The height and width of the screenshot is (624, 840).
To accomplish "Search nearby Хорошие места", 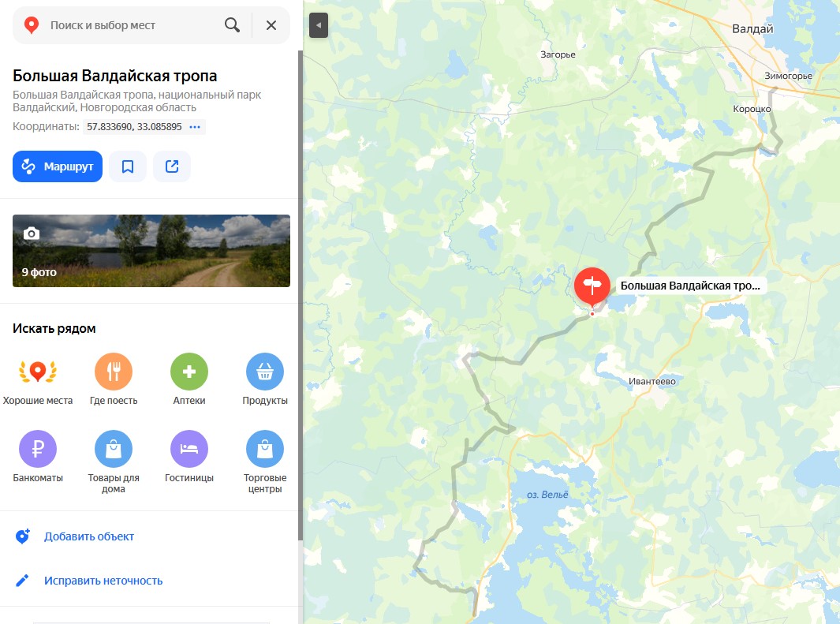I will tap(38, 379).
